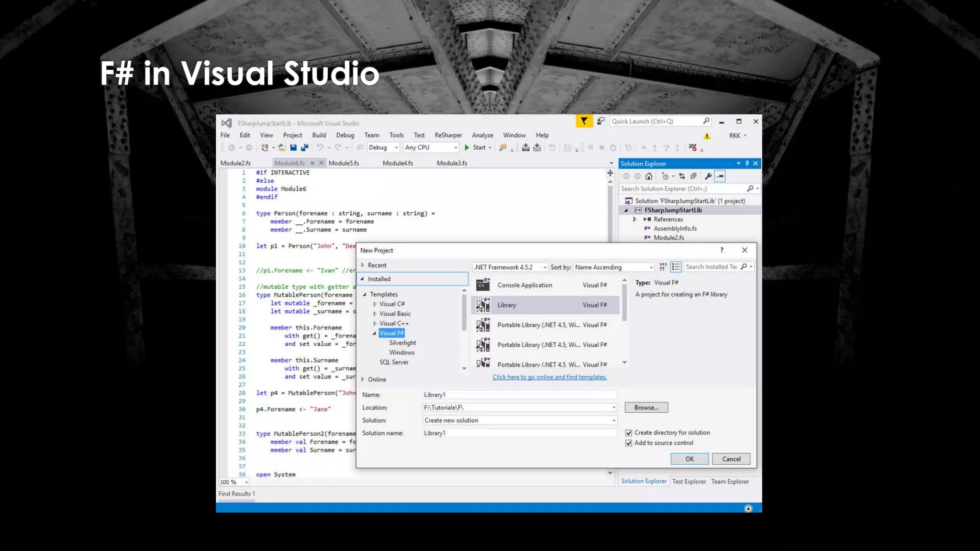The width and height of the screenshot is (980, 551).
Task: Click the split editor icon above scrollbar
Action: [x=610, y=173]
